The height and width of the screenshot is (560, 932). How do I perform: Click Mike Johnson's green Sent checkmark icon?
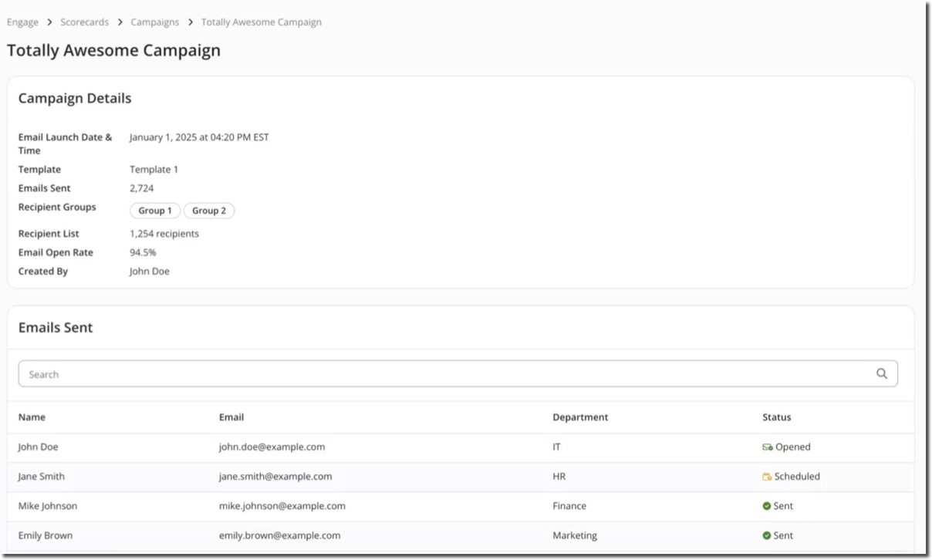click(767, 507)
